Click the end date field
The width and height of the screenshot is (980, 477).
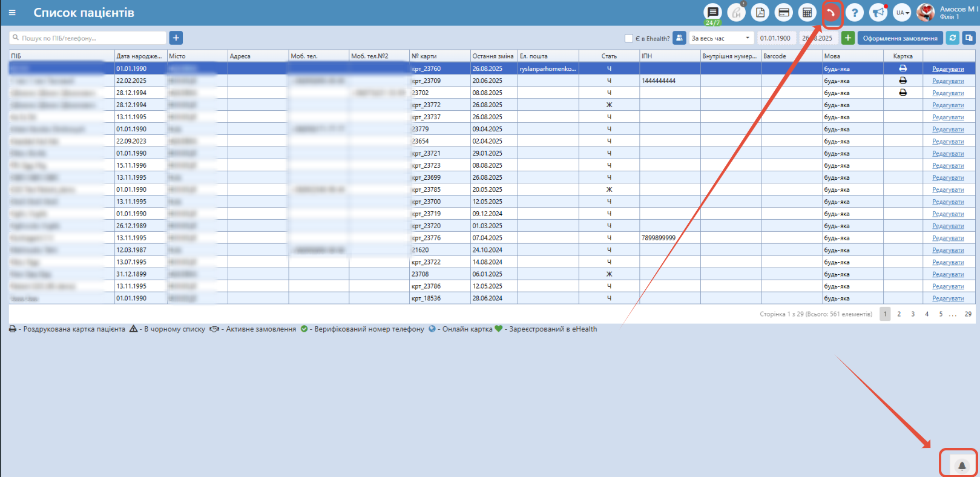(x=819, y=38)
